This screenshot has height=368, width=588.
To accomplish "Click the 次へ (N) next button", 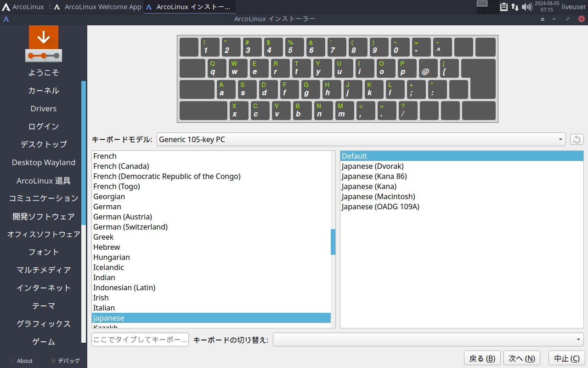I will coord(521,358).
